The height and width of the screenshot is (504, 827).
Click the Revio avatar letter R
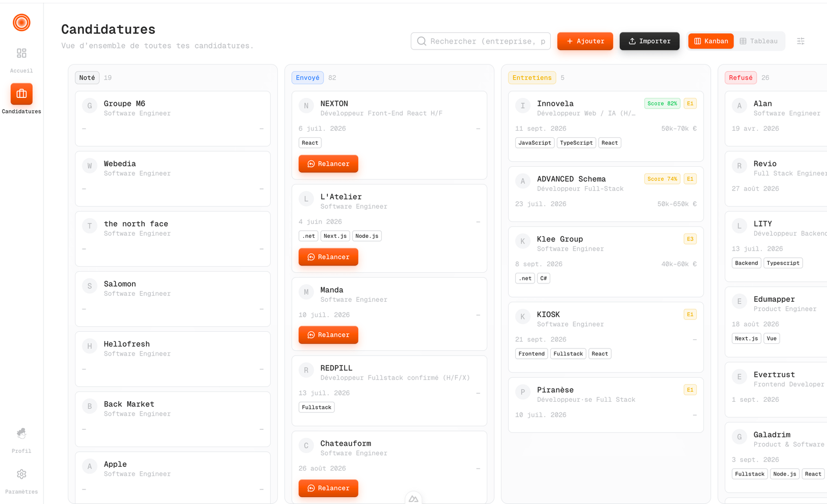(739, 166)
